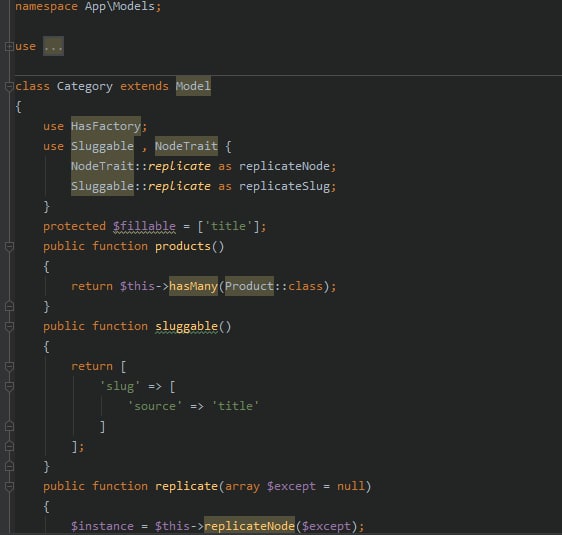Click the null default value
The height and width of the screenshot is (535, 562).
pyautogui.click(x=351, y=487)
